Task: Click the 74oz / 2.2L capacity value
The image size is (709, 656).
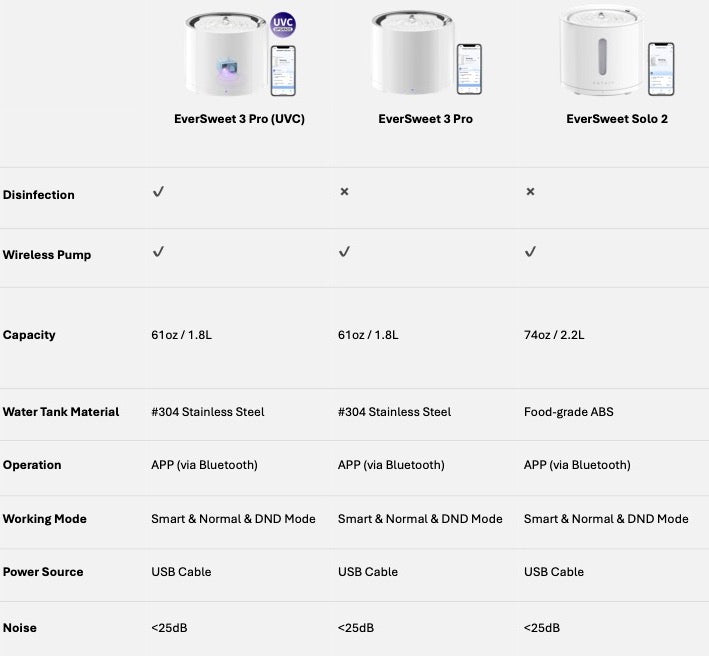Action: tap(554, 335)
